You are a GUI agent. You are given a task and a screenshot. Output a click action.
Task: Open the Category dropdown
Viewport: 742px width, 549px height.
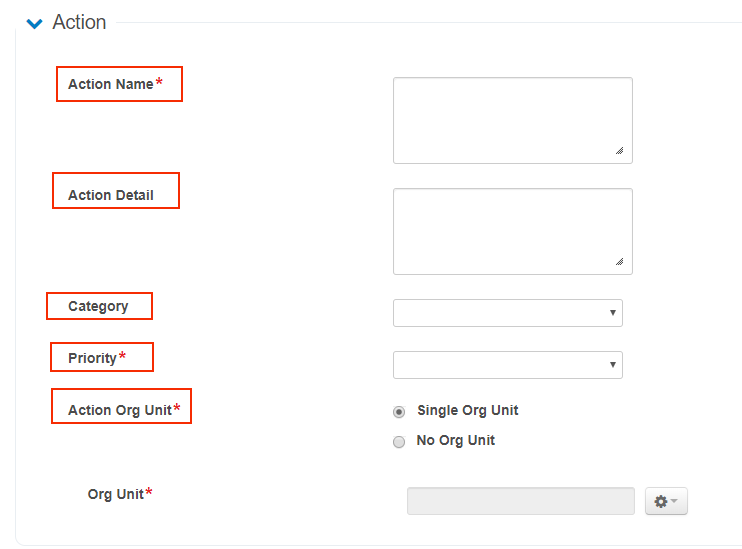507,313
